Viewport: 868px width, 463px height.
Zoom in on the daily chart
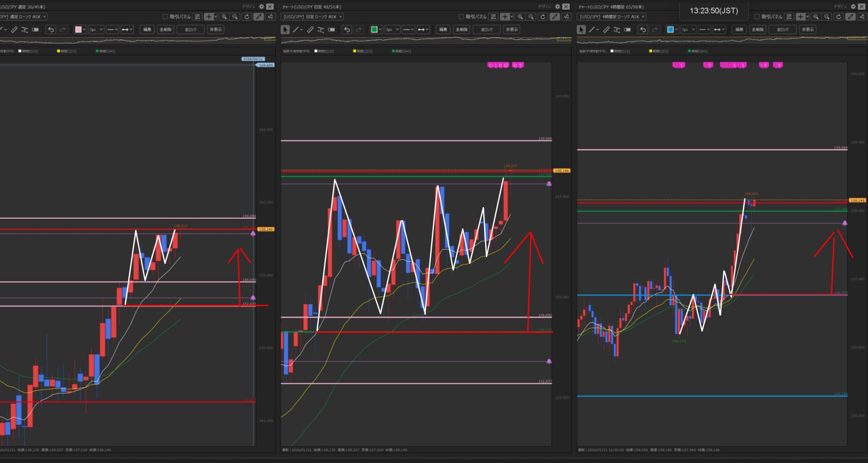(x=520, y=17)
